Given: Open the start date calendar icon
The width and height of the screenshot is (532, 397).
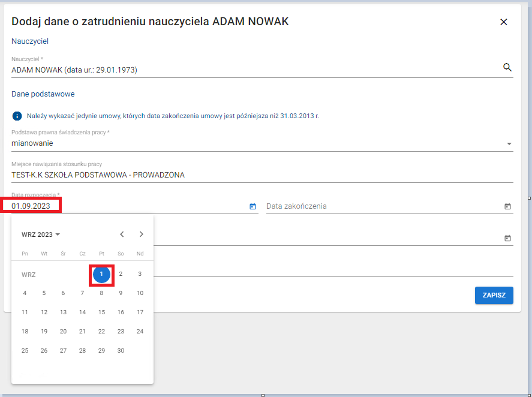Looking at the screenshot, I should pos(253,206).
